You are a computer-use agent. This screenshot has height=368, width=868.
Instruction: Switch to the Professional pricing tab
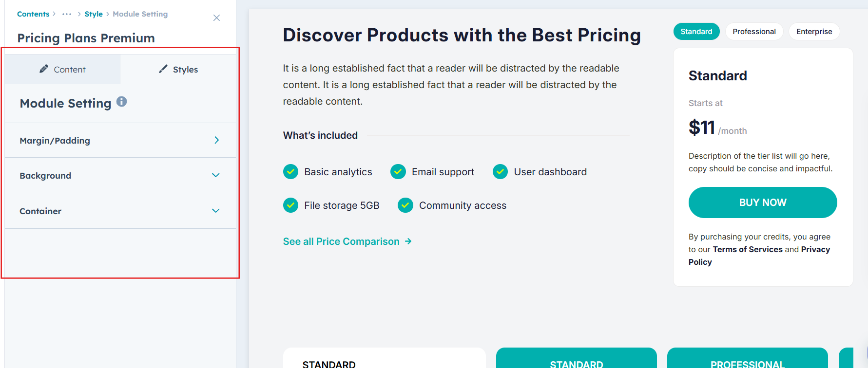(754, 32)
